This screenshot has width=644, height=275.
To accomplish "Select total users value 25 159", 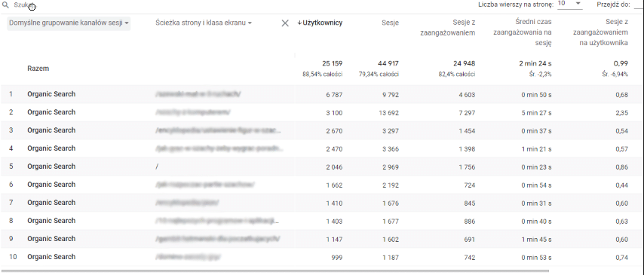I will pyautogui.click(x=333, y=63).
